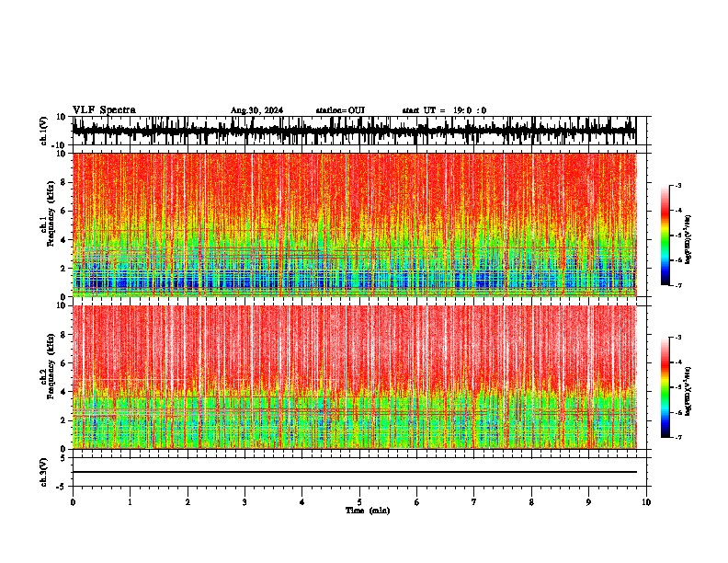
Task: Click inside the ch.2 frequency spectrogram
Action: (354, 377)
